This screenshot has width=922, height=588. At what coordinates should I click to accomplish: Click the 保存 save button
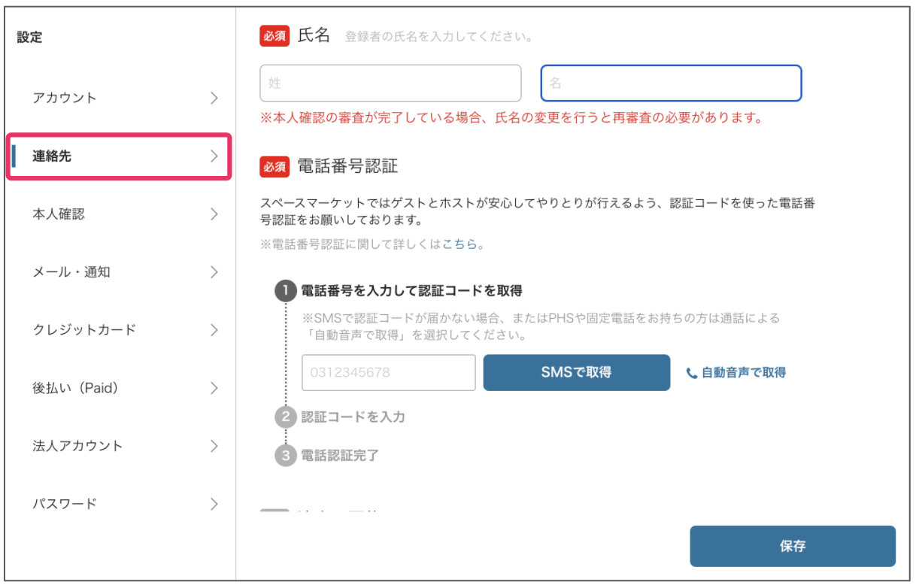[793, 546]
